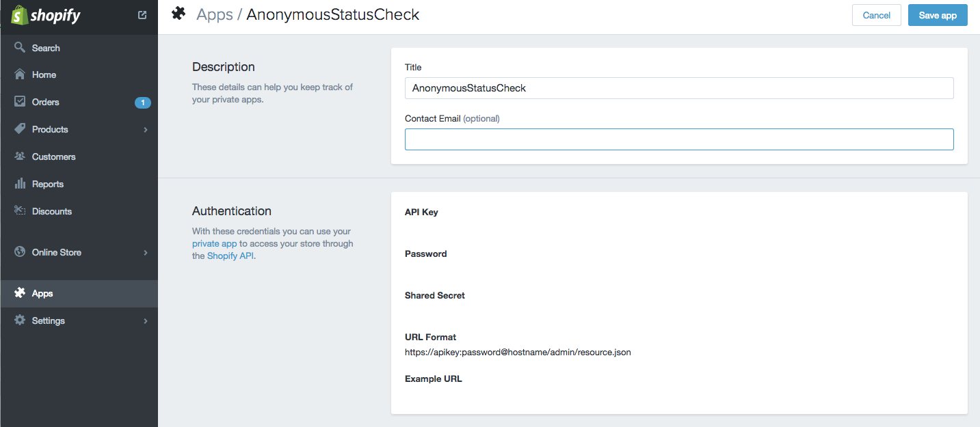Click the Customers people icon
The height and width of the screenshot is (427, 980).
(20, 156)
